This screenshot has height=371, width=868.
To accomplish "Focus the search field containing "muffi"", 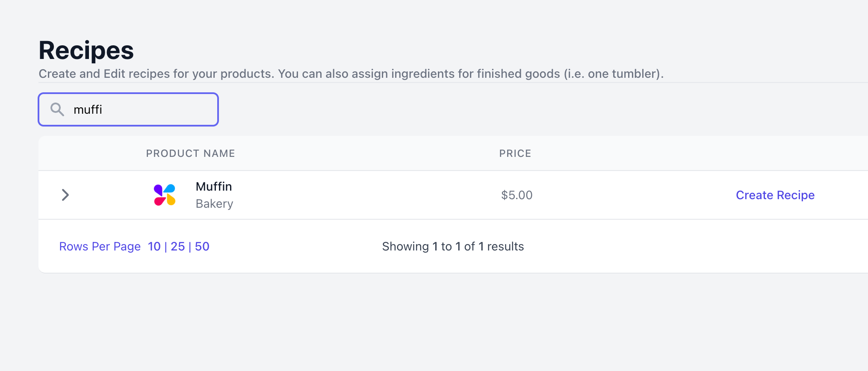I will click(x=128, y=109).
